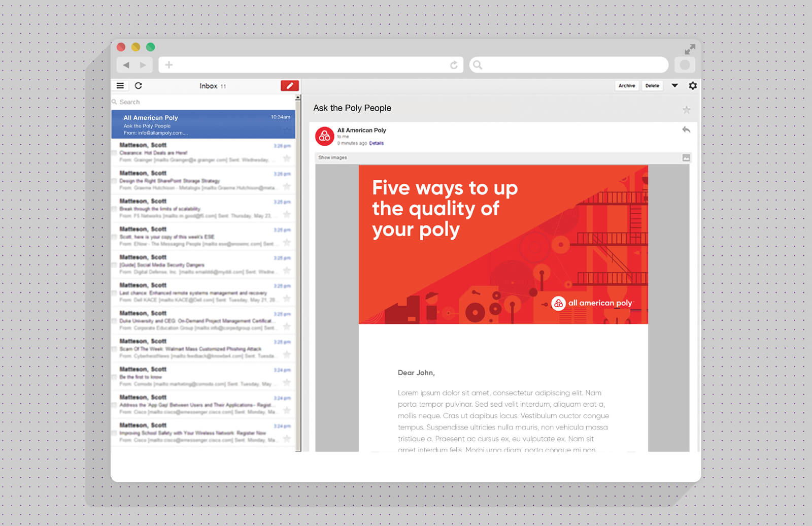Image resolution: width=812 pixels, height=526 pixels.
Task: Reply using the arrow icon in the message
Action: 686,130
